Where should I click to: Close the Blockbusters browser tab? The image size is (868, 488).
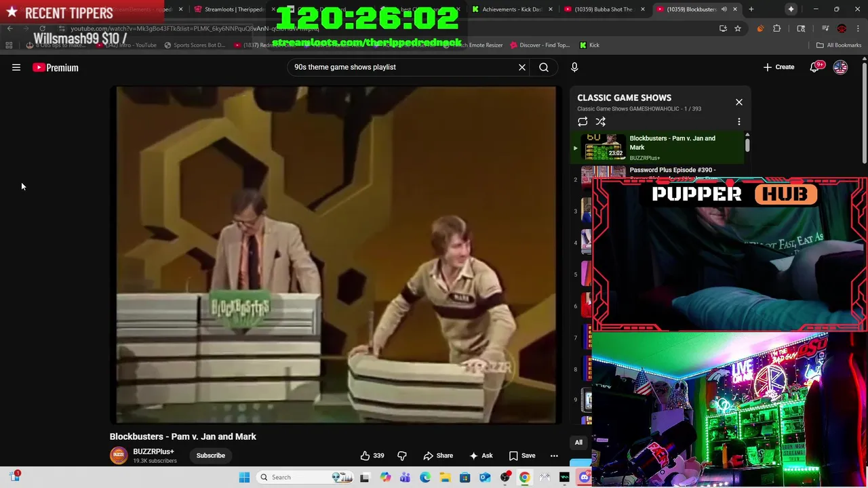pyautogui.click(x=735, y=9)
